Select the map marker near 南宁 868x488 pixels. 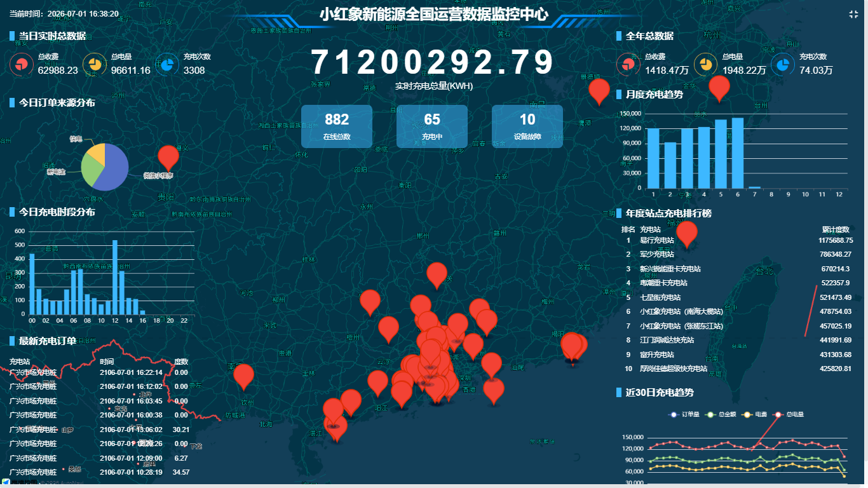click(x=243, y=377)
